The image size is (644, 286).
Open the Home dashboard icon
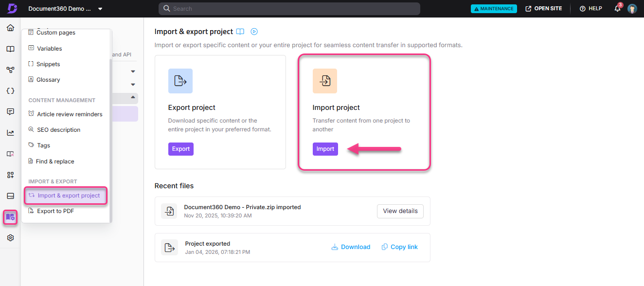coord(10,28)
